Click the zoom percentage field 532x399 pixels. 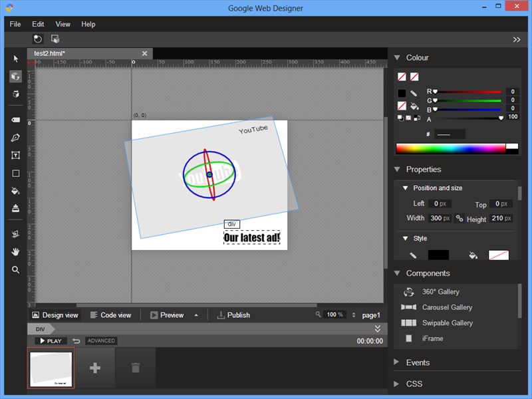(334, 315)
